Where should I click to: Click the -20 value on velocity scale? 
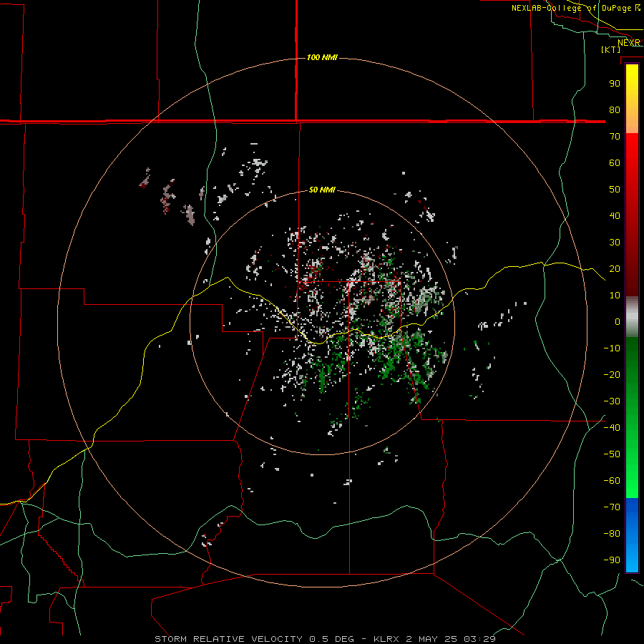click(x=612, y=375)
